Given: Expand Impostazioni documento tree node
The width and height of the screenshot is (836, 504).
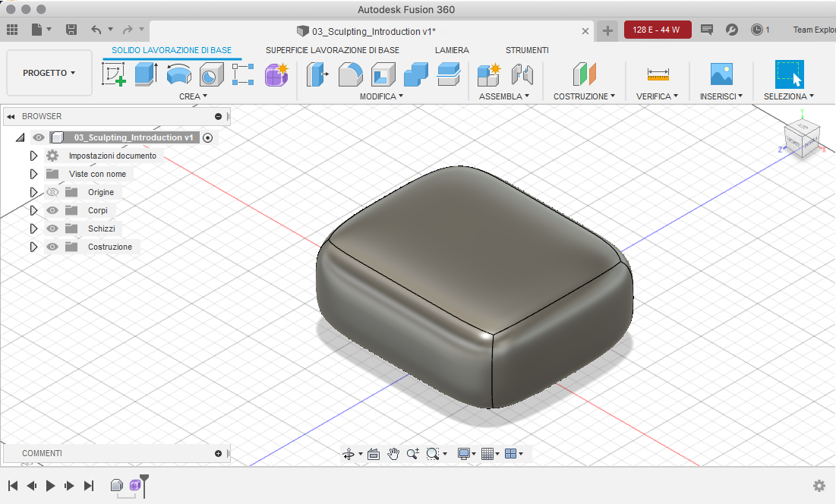Looking at the screenshot, I should pos(33,156).
